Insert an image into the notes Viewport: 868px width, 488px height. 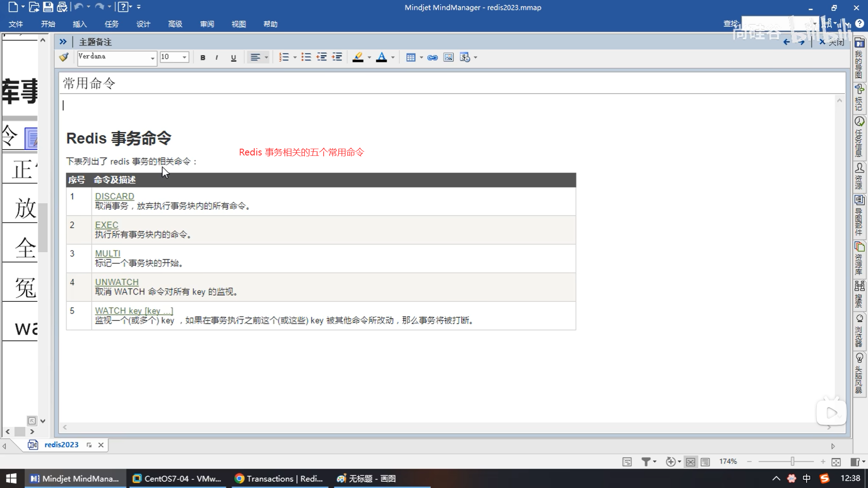tap(448, 57)
